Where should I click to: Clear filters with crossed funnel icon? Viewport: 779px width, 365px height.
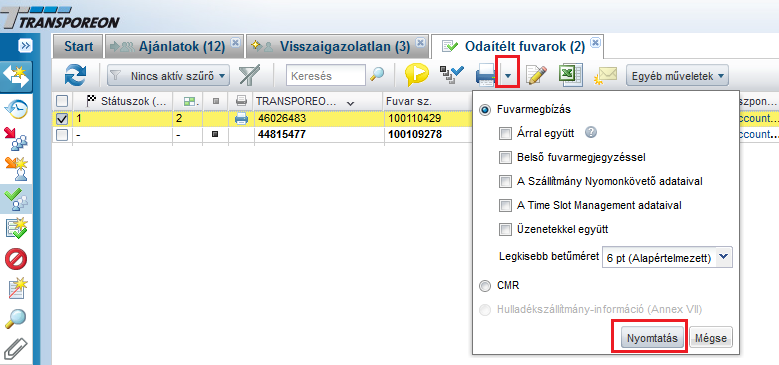click(x=249, y=75)
